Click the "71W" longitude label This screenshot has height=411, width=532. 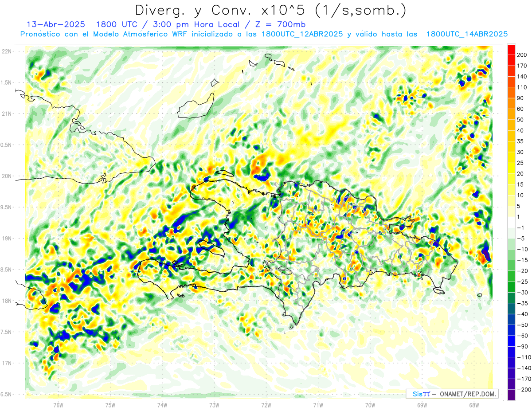point(318,405)
